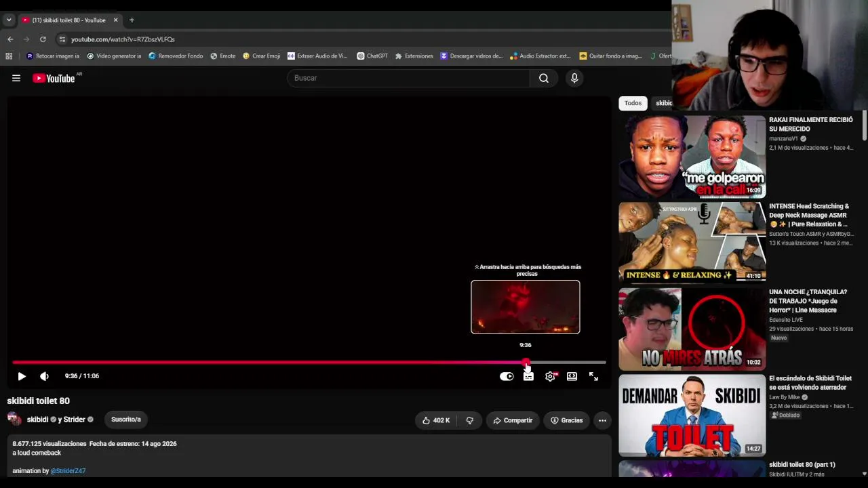Open the 'Quitar fondo a imag...' bookmark
Image resolution: width=868 pixels, height=488 pixels.
[x=610, y=56]
